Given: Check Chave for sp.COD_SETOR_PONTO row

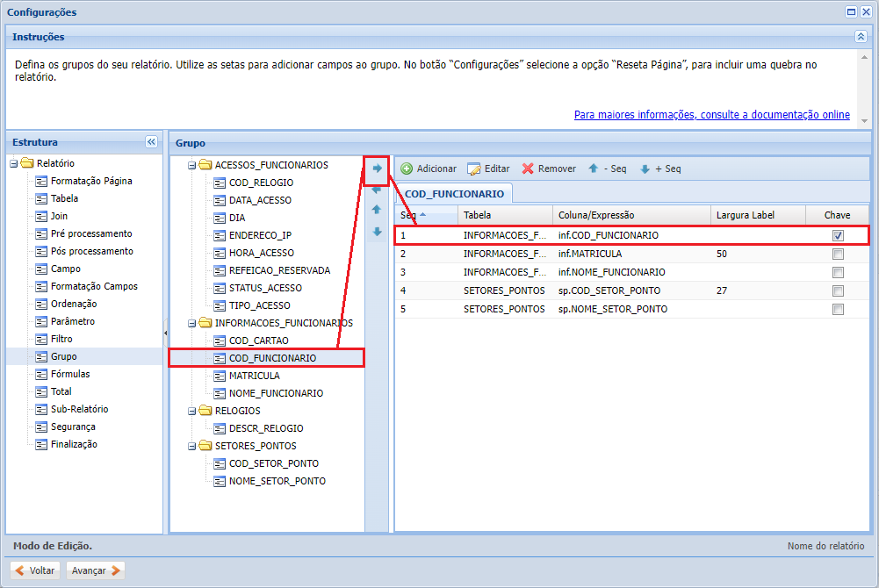Looking at the screenshot, I should (838, 290).
